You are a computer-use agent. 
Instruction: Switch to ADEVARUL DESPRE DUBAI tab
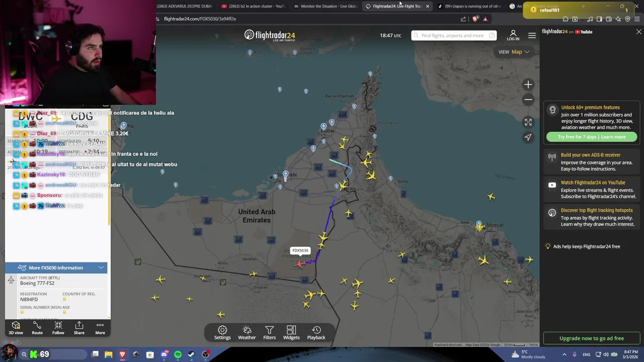point(184,6)
